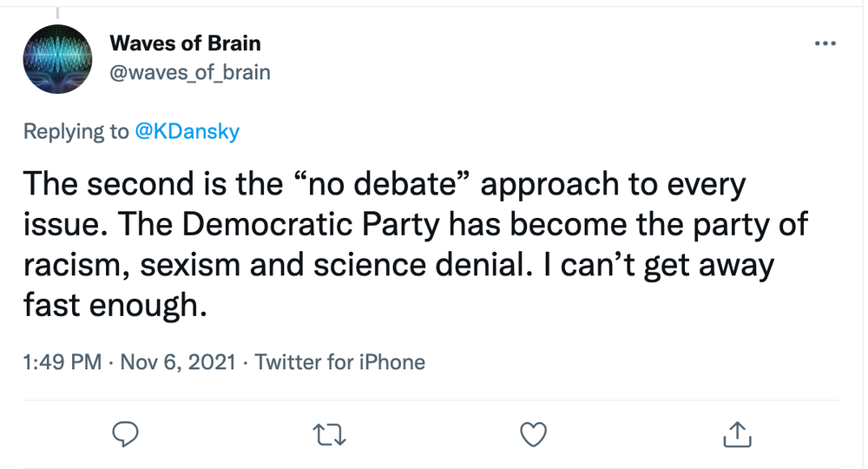The height and width of the screenshot is (469, 868).
Task: Click the reply speech bubble icon
Action: [127, 432]
